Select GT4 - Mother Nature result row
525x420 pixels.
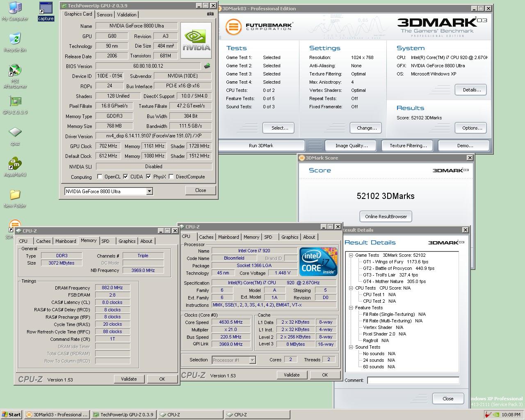coord(394,281)
